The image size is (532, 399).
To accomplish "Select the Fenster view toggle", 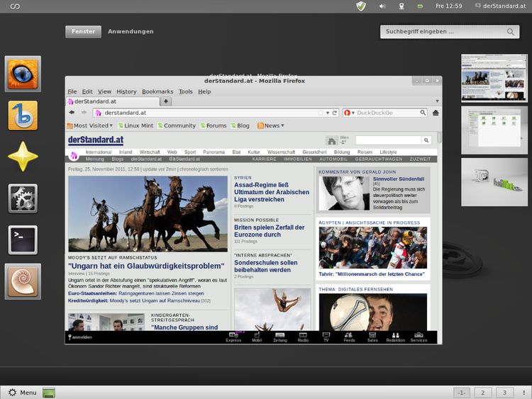I will pyautogui.click(x=83, y=32).
